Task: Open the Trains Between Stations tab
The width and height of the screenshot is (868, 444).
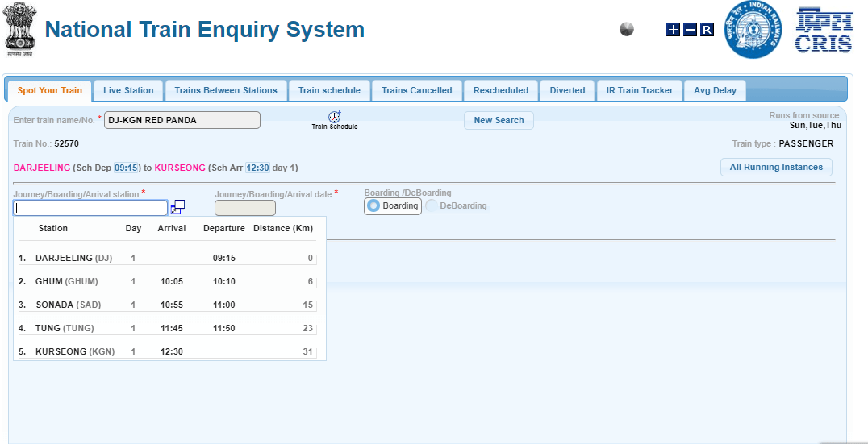Action: 226,91
